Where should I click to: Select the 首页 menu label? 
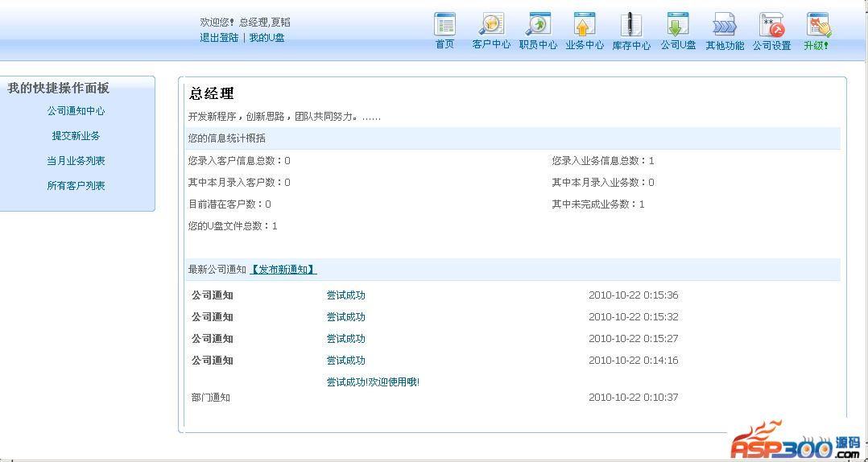pos(445,45)
